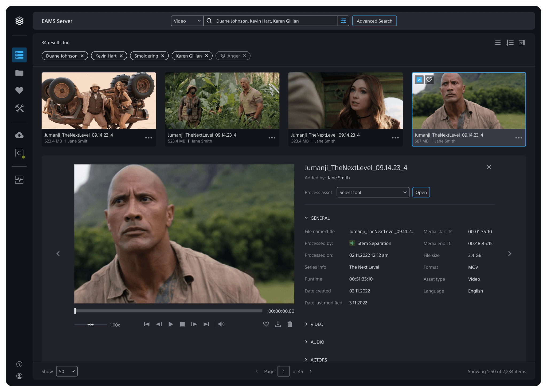
Task: Skip to the end of video
Action: pos(206,324)
